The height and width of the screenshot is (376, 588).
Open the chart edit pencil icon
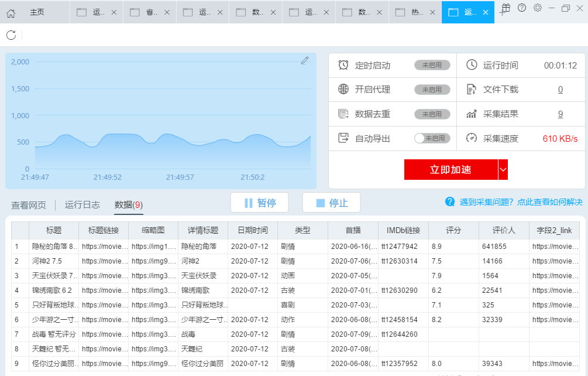click(x=305, y=60)
